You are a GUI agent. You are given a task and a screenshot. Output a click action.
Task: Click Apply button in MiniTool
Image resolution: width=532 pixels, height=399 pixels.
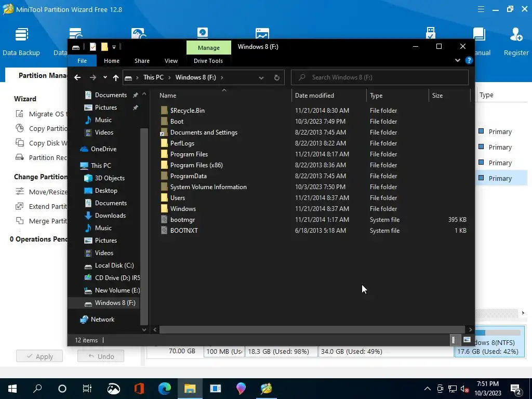pyautogui.click(x=39, y=356)
